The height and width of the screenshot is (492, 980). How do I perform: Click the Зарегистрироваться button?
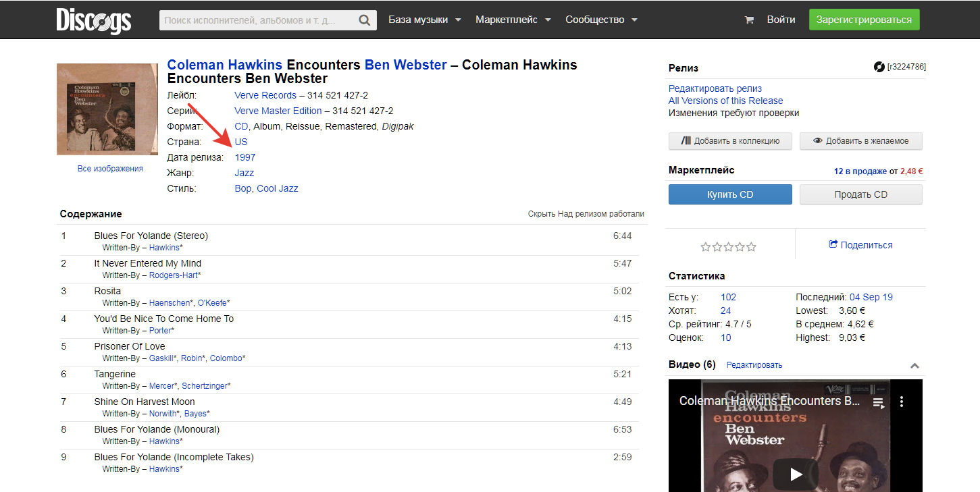pyautogui.click(x=864, y=20)
